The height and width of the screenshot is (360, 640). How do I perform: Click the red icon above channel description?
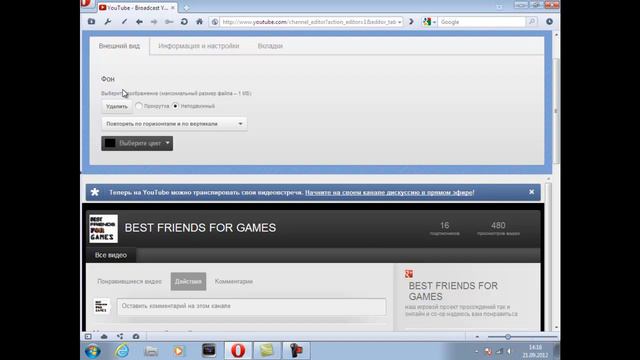click(x=409, y=273)
